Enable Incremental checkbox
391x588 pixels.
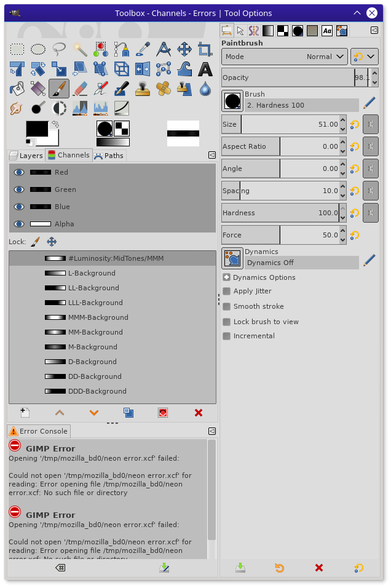coord(226,336)
